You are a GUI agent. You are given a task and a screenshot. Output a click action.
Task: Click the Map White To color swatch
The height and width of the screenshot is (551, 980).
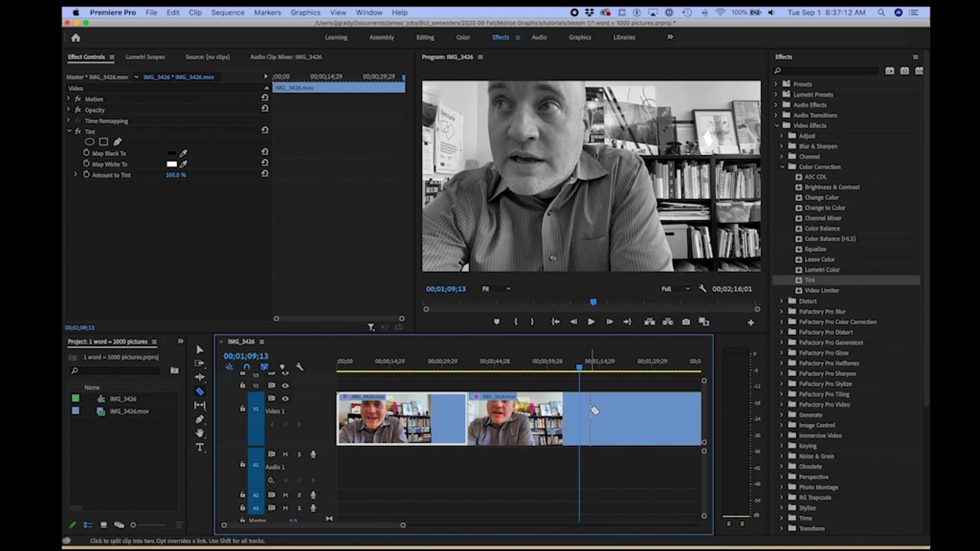(171, 164)
